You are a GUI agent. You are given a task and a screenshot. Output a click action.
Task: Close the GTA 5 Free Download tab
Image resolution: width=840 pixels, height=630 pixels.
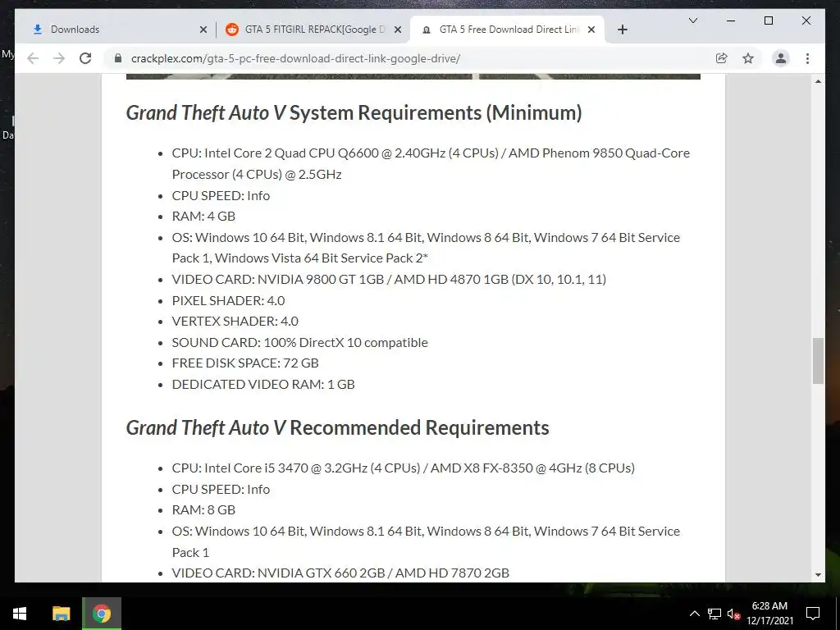click(x=591, y=30)
